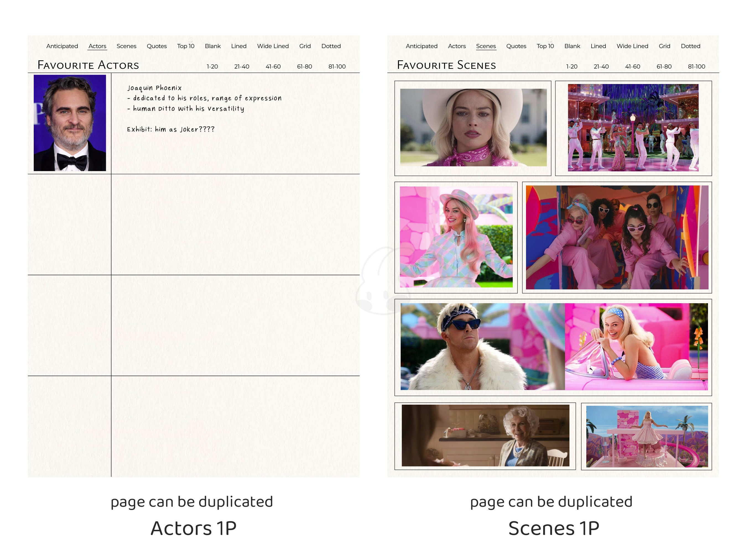Open the Wide Lined tab on Actors page

273,46
